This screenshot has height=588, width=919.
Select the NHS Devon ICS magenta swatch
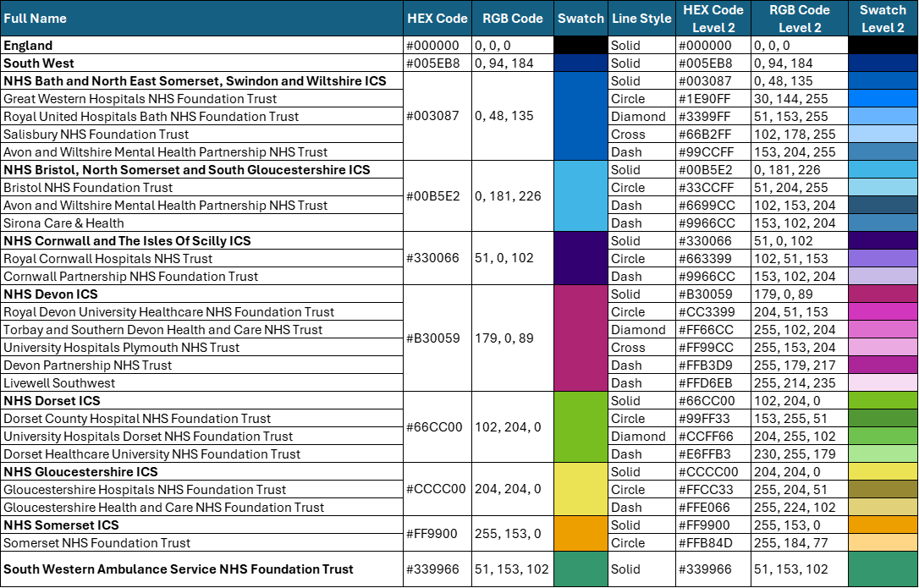pyautogui.click(x=581, y=338)
